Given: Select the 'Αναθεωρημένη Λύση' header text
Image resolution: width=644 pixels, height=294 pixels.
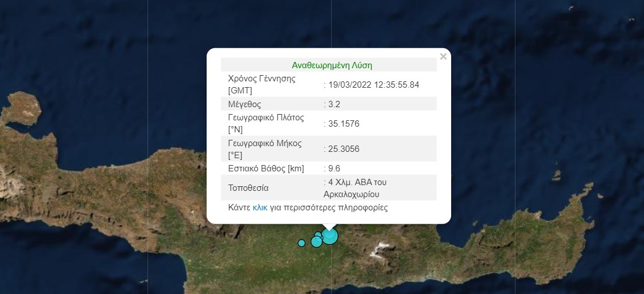Looking at the screenshot, I should pos(332,65).
